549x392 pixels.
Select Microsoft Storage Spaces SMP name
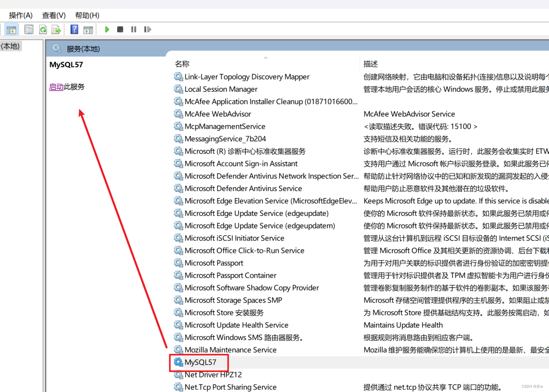pos(234,300)
